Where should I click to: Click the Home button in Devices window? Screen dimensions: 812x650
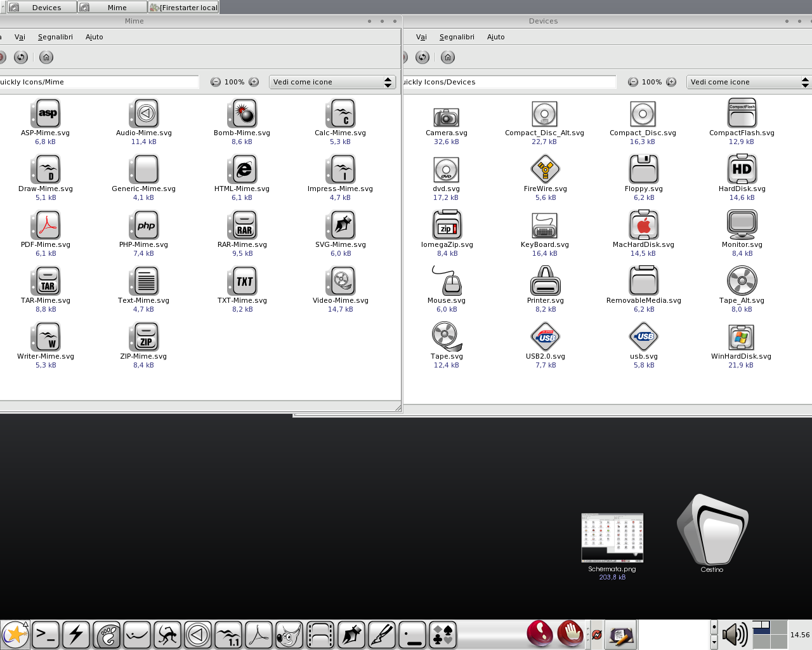click(448, 57)
